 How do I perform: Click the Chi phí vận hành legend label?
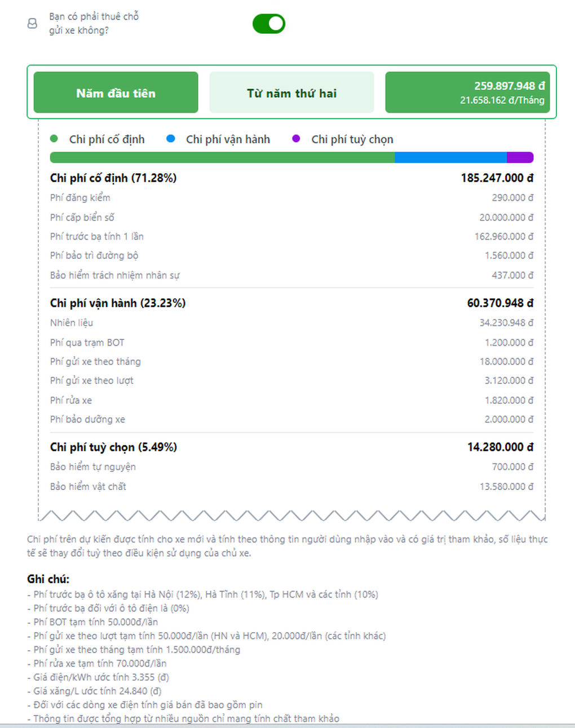coord(228,139)
